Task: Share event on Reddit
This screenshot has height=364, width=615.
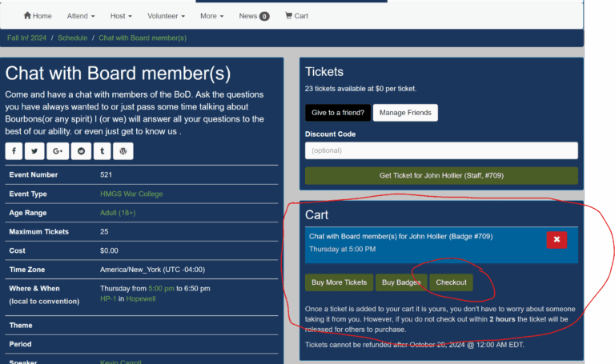Action: tap(80, 151)
